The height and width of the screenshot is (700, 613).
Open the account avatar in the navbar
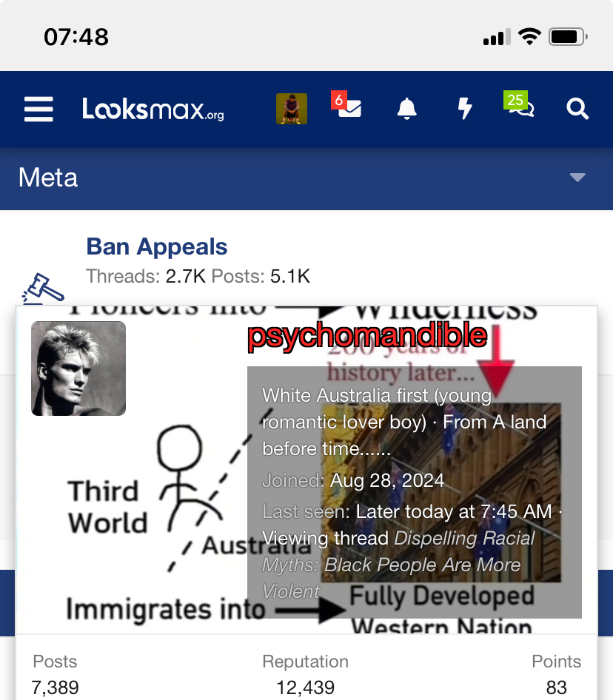(x=291, y=109)
